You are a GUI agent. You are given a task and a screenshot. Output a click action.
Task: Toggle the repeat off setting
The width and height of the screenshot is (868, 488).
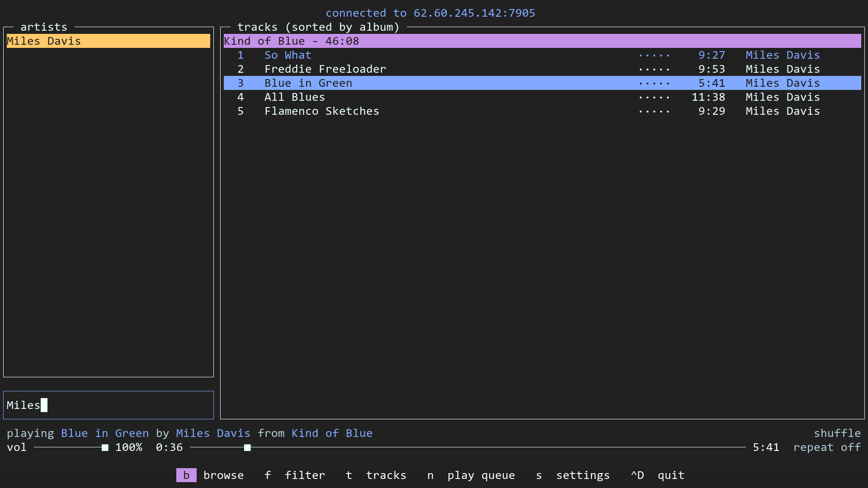click(x=827, y=447)
